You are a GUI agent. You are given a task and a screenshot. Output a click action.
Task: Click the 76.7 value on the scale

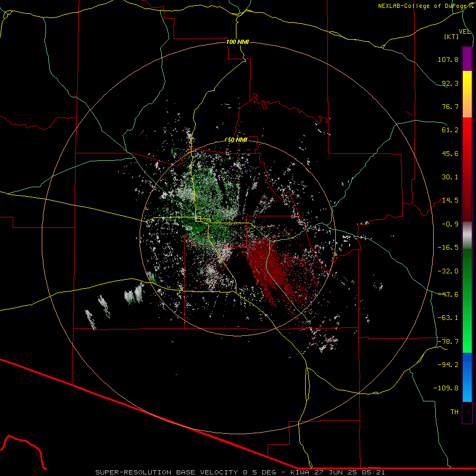[450, 106]
